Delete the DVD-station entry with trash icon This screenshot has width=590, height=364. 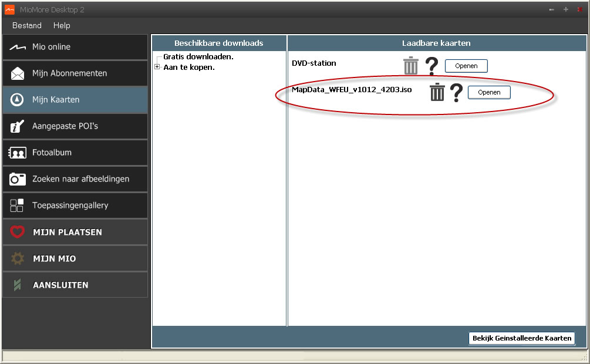click(411, 66)
